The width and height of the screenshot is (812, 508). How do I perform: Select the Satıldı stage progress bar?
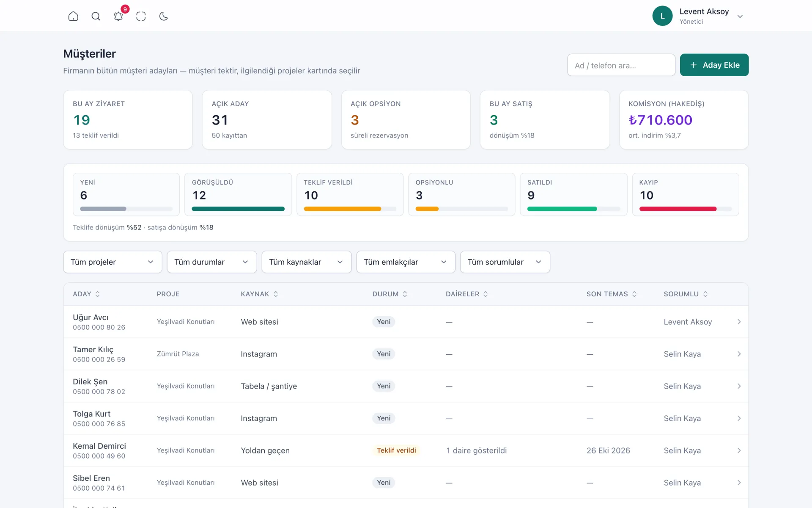click(573, 209)
